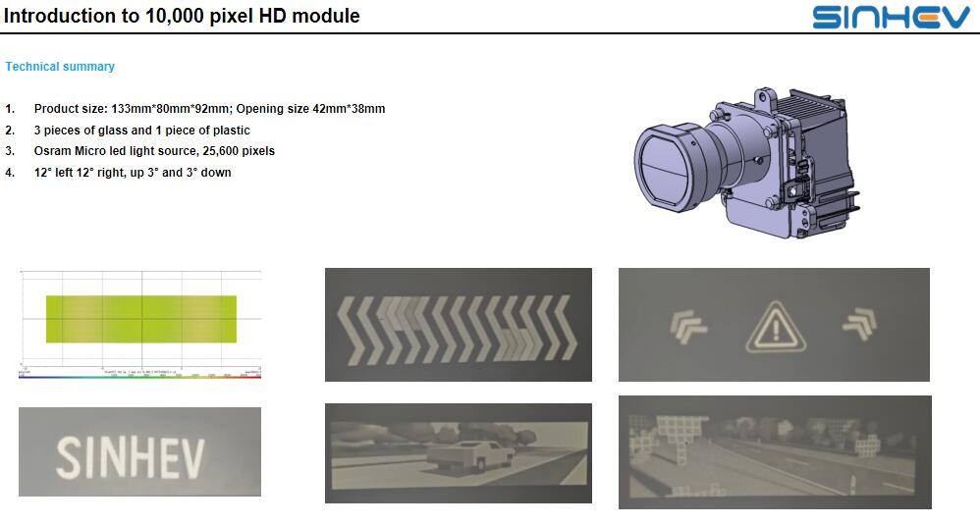Open the chevron arrow pattern projection image
Image resolution: width=980 pixels, height=525 pixels.
(458, 324)
